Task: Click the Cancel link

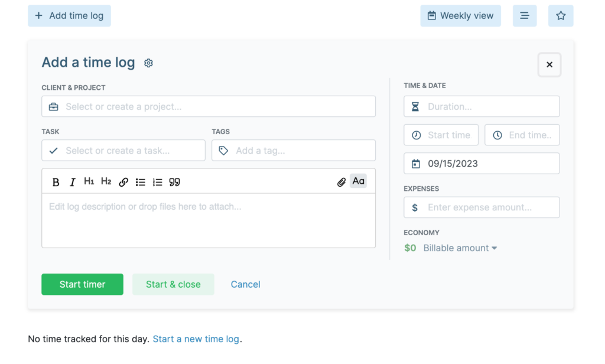Action: 245,284
